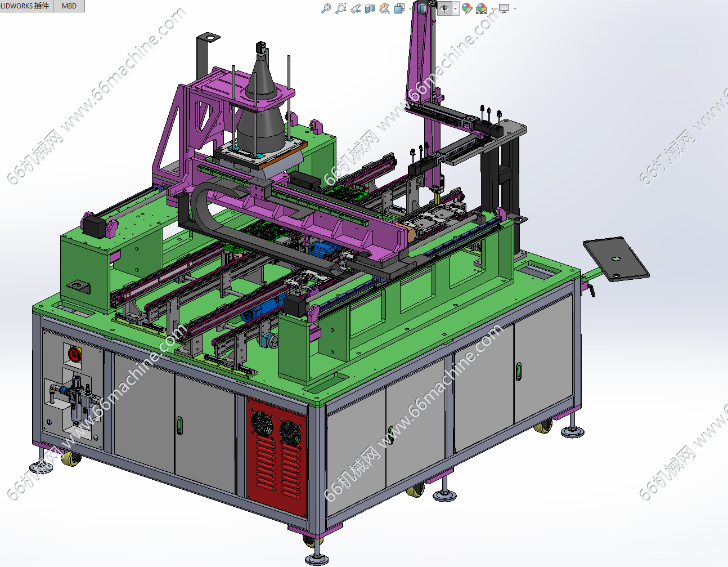Select the Zoom to Area tool
Viewport: 728px width, 567px height.
(x=340, y=8)
